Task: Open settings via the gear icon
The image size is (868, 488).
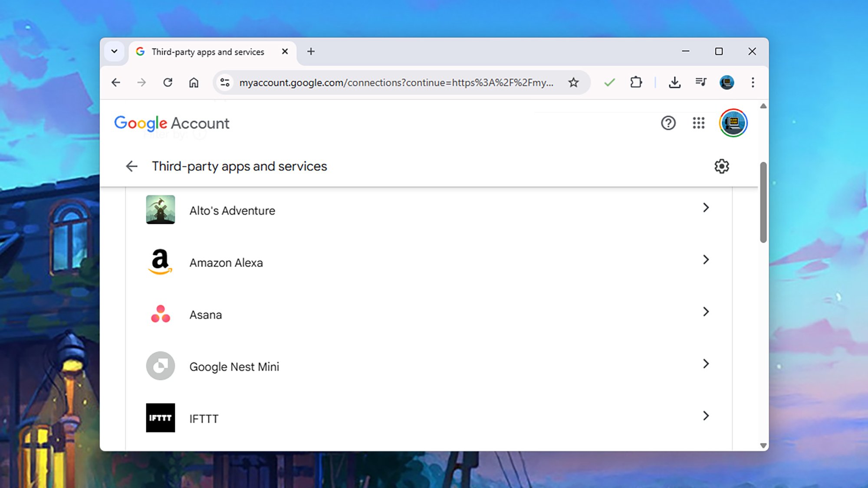Action: 722,166
